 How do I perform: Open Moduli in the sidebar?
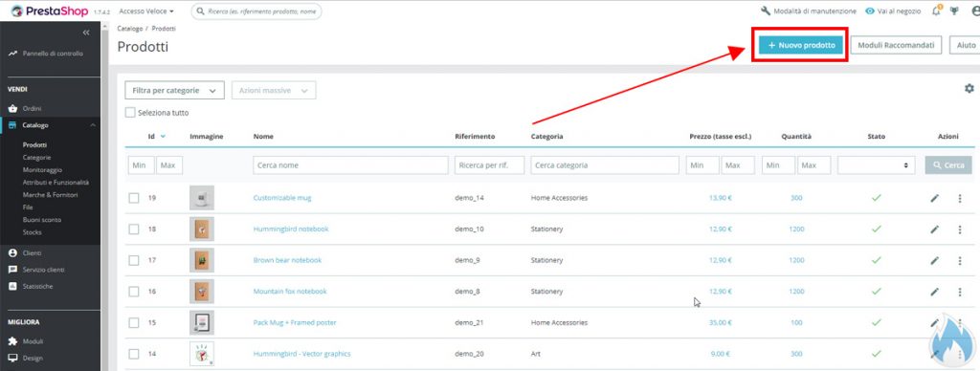point(26,341)
